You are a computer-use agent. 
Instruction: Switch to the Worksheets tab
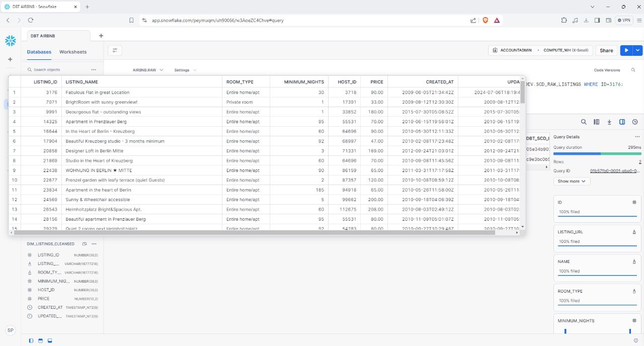pos(73,52)
